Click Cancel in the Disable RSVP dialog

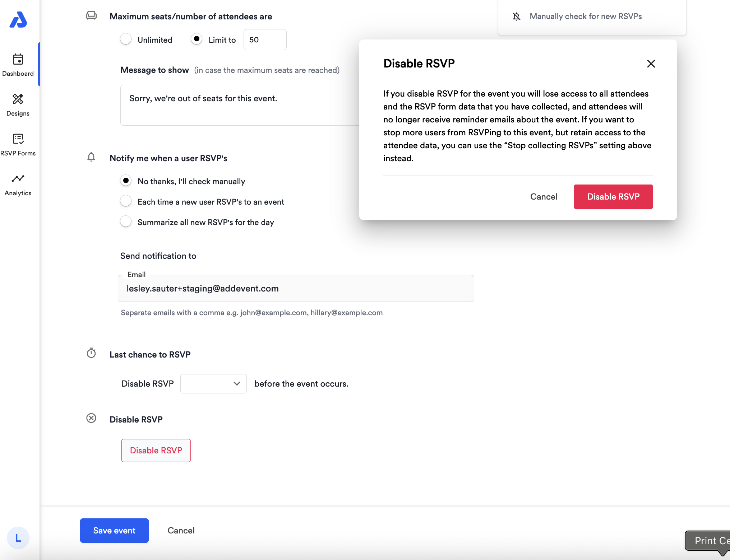pos(544,197)
